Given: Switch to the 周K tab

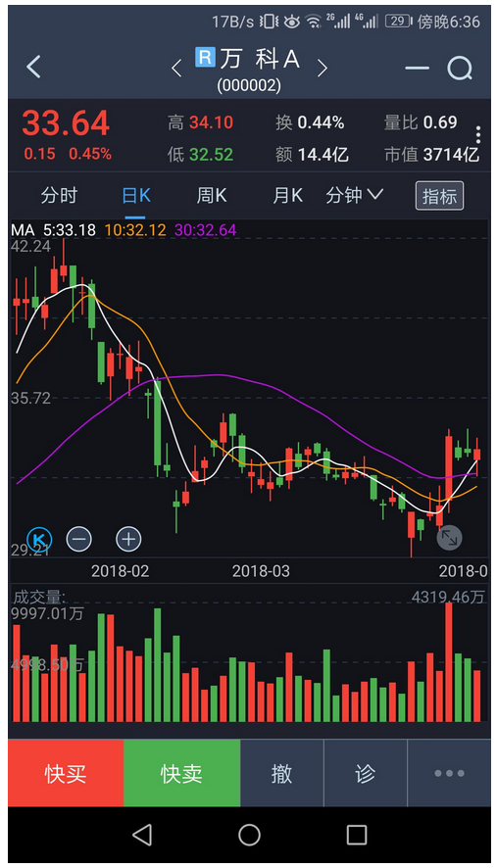Looking at the screenshot, I should point(212,195).
